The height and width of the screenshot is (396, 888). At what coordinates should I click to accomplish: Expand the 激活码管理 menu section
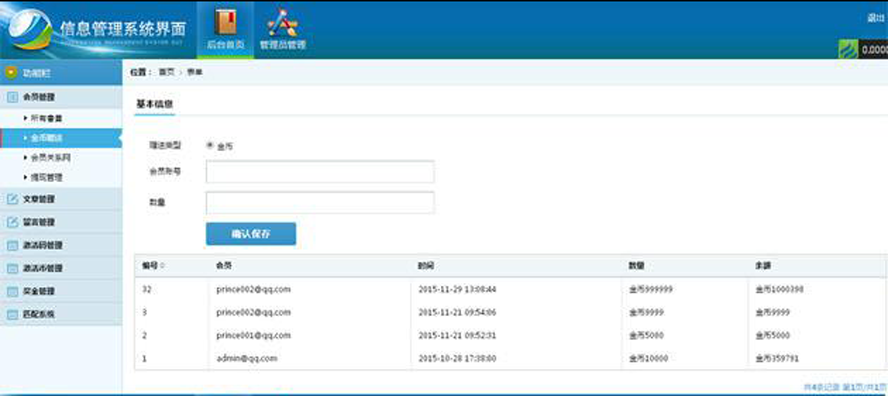61,245
